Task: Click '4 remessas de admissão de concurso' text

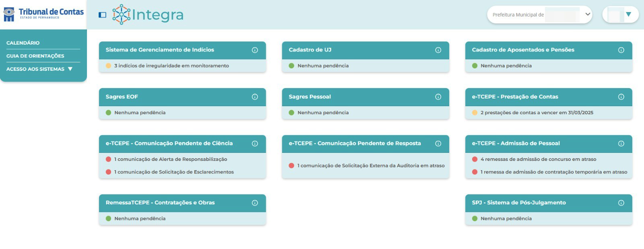Action: [x=539, y=159]
